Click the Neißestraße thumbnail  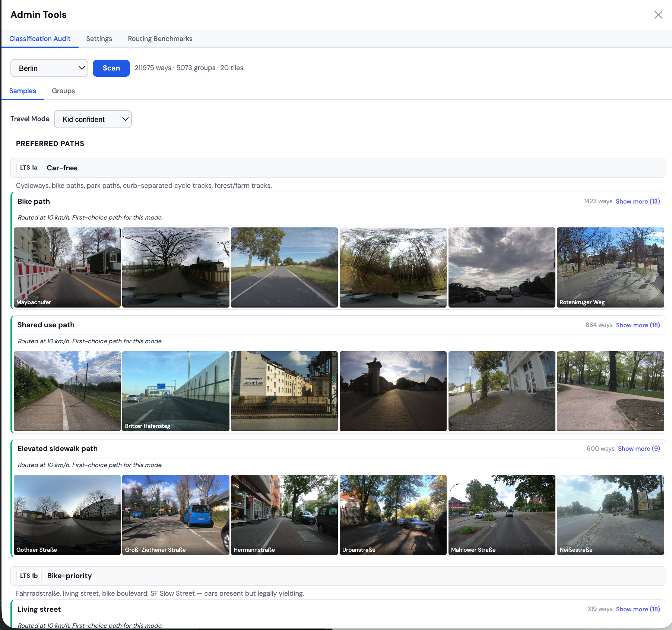(610, 515)
